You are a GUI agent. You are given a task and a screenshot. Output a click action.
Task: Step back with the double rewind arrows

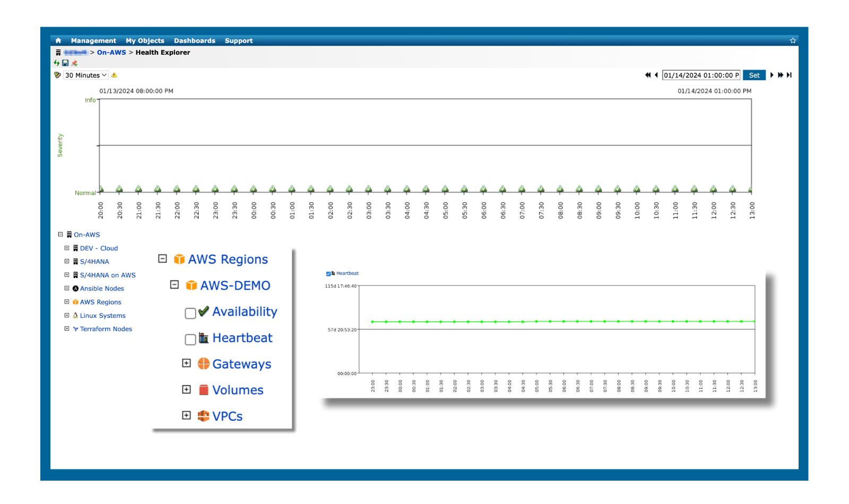(647, 75)
